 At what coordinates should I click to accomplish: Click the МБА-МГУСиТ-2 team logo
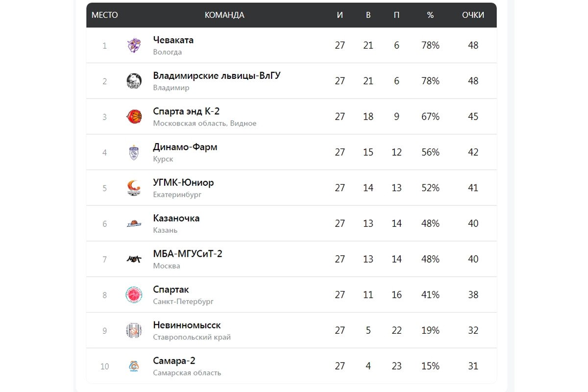tap(134, 259)
